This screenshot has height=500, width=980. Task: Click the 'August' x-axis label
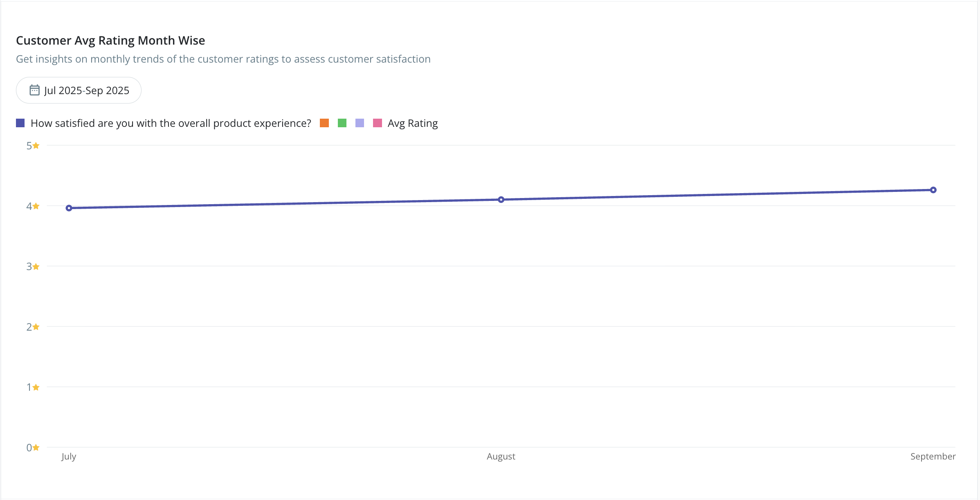pos(501,456)
